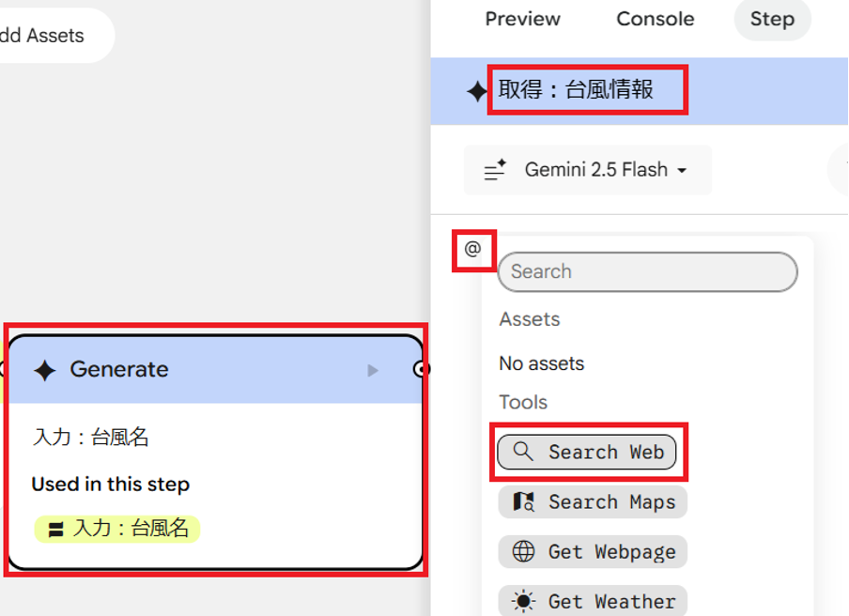
Task: Expand the model list using the caret arrow
Action: pyautogui.click(x=682, y=171)
